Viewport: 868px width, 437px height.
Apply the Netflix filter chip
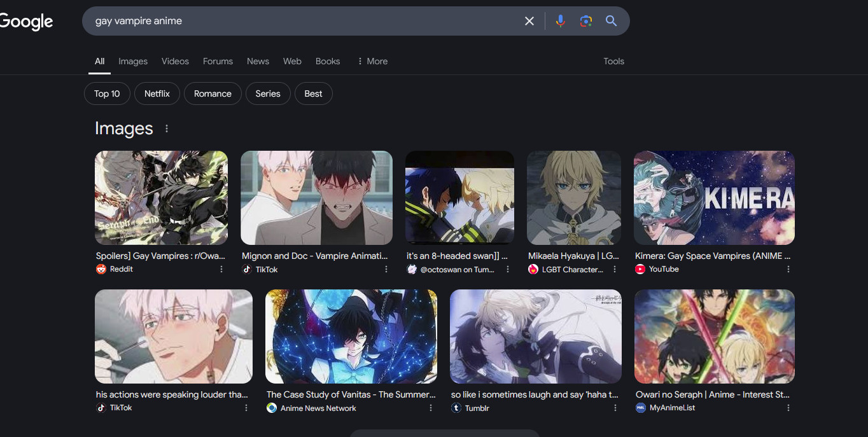coord(157,94)
